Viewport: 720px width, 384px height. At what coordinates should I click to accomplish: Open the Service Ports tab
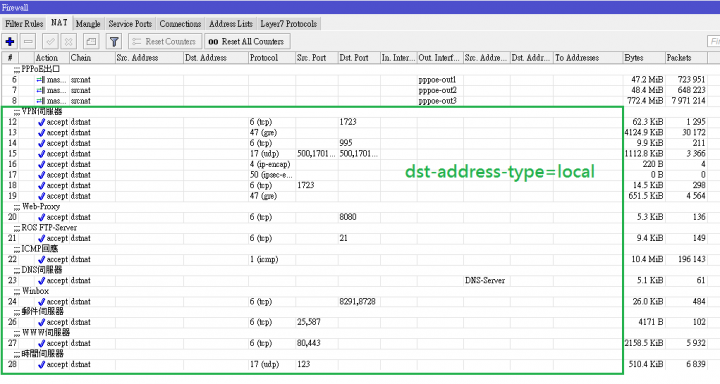pyautogui.click(x=130, y=23)
